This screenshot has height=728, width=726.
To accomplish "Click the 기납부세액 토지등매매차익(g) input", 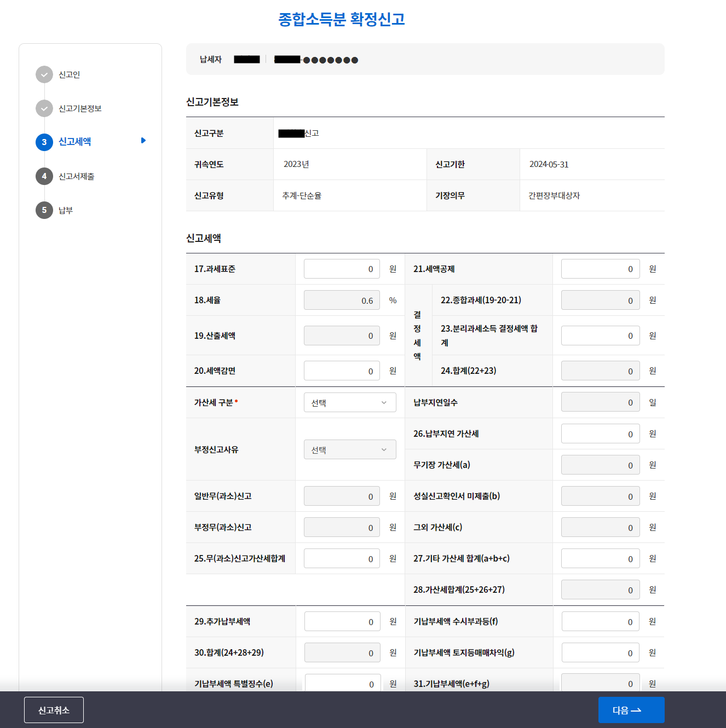I will (x=601, y=652).
